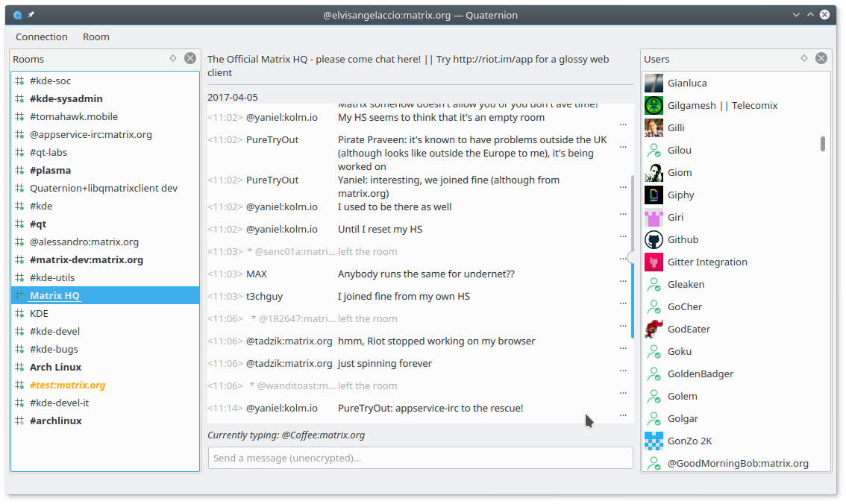Screen dimensions: 846x504
Task: Close the Users panel
Action: [x=821, y=58]
